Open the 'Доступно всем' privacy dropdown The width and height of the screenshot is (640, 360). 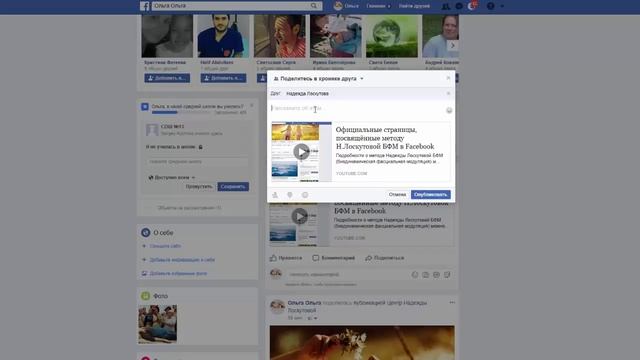[x=172, y=178]
